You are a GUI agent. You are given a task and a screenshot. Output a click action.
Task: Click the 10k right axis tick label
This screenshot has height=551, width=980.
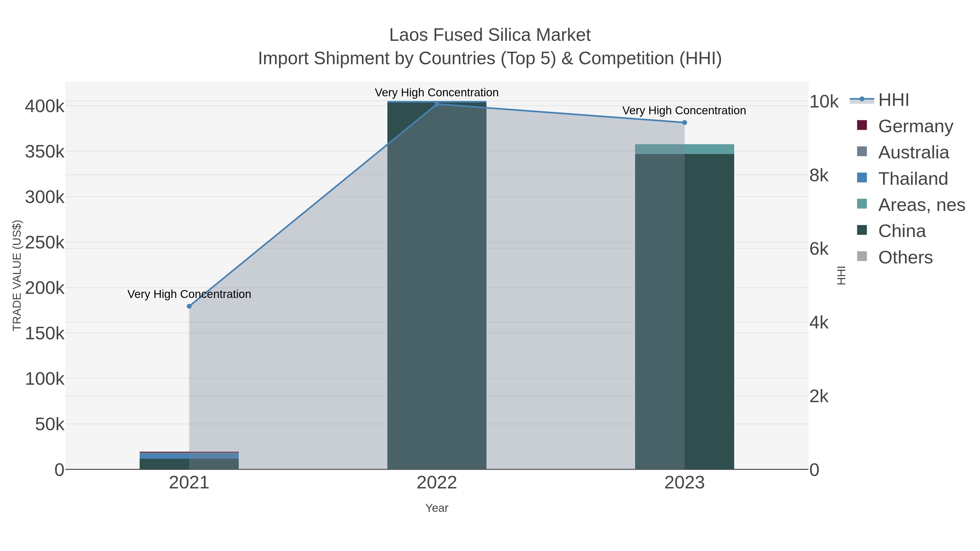tap(824, 101)
